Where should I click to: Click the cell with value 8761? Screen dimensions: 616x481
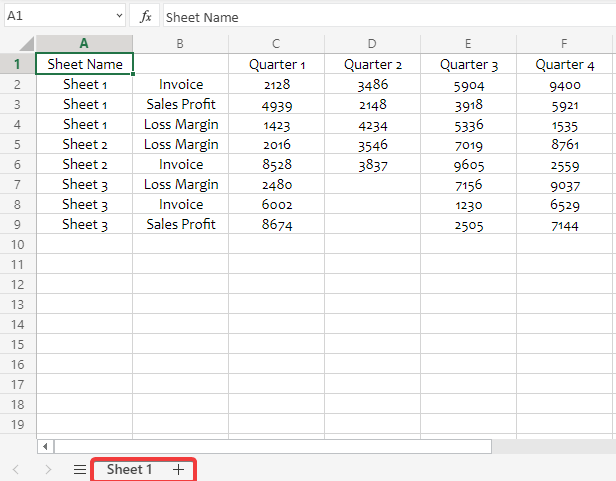565,144
